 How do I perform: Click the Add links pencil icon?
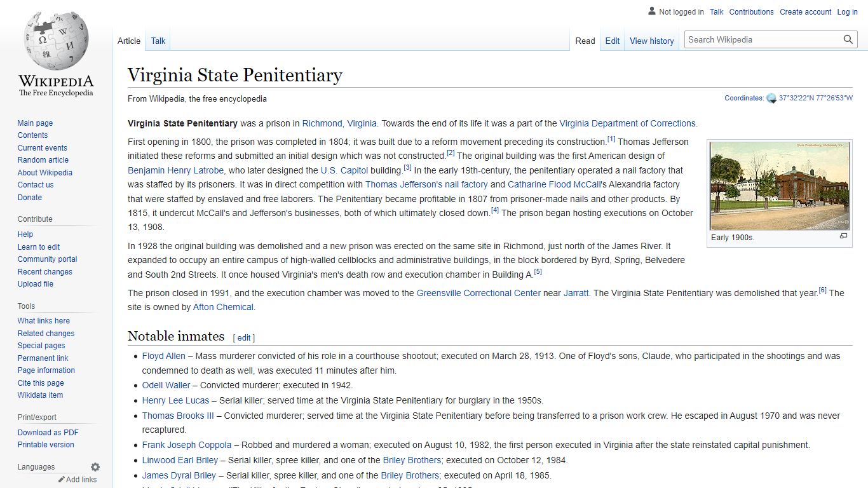pos(62,480)
